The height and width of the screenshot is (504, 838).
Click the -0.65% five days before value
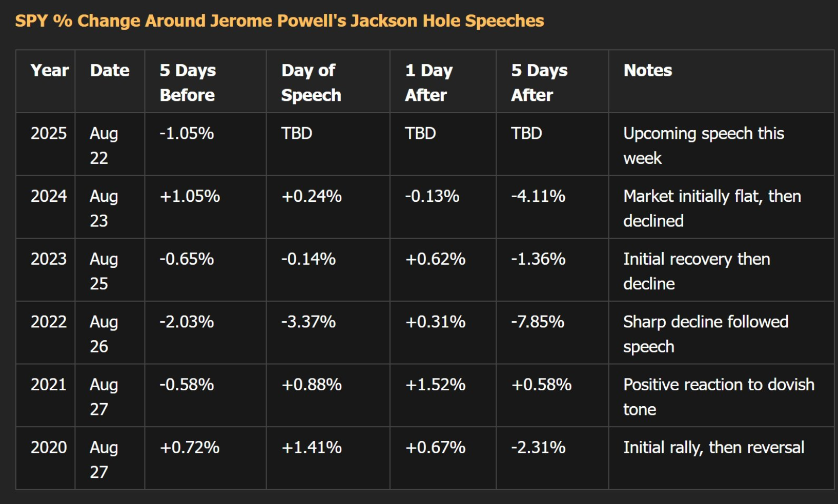tap(187, 259)
